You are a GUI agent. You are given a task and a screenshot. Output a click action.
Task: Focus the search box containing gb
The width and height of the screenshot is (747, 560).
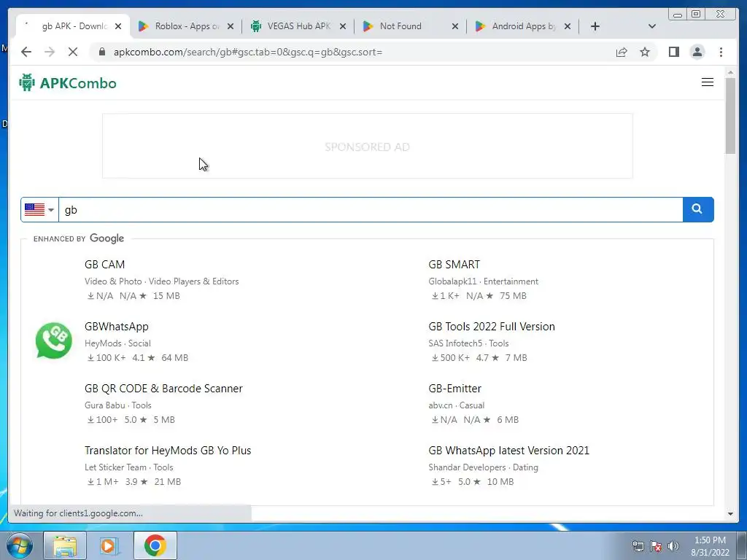coord(370,209)
